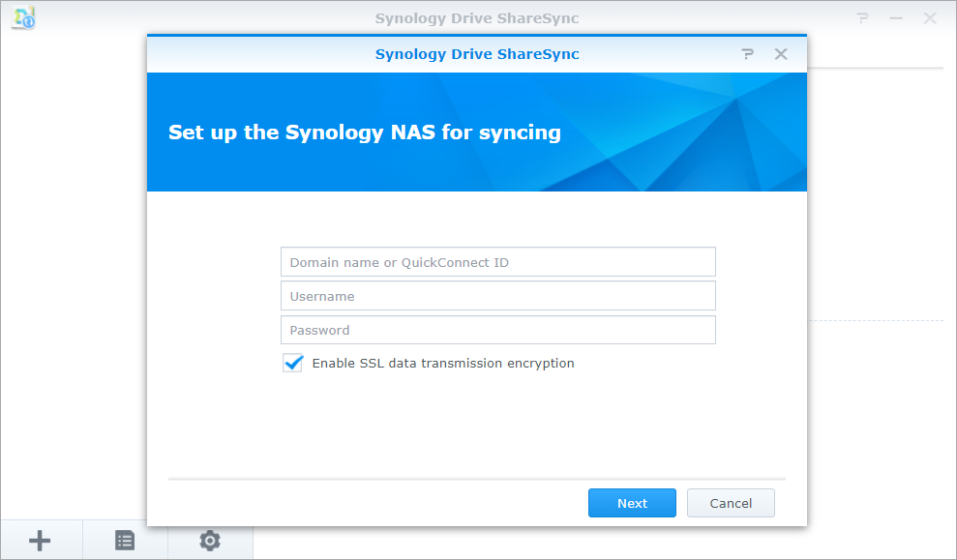Cancel the Synology NAS setup
957x560 pixels.
(x=731, y=503)
